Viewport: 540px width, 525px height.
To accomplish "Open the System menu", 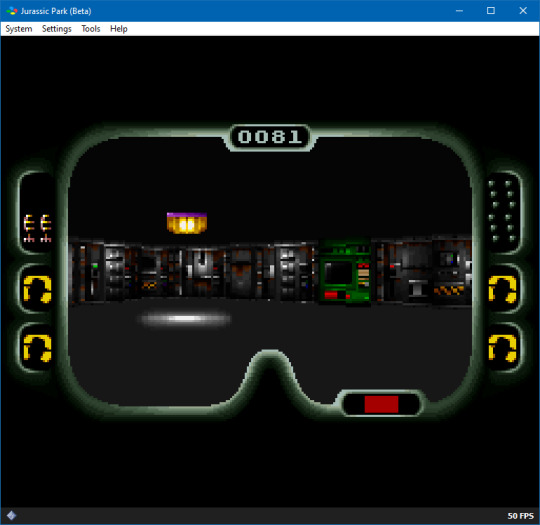I will coord(19,29).
